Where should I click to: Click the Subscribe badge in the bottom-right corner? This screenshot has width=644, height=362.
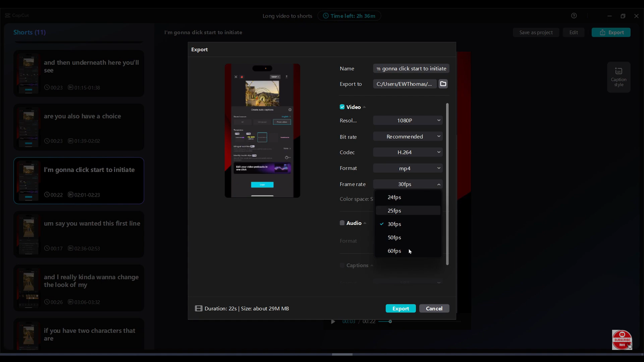click(x=622, y=339)
